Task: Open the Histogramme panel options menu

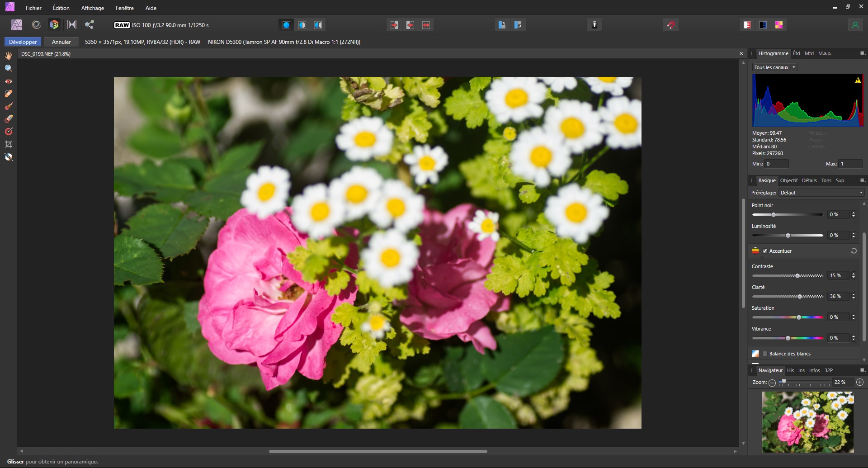Action: click(x=862, y=53)
